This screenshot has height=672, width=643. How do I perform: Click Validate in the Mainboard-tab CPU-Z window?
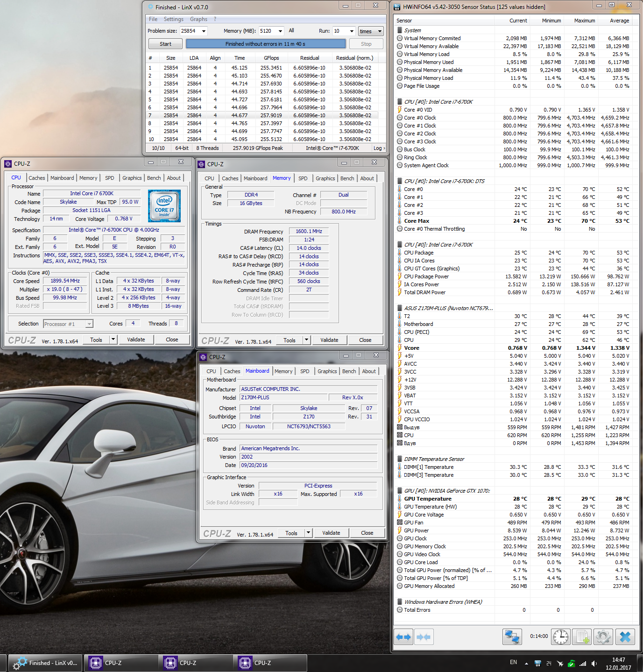click(331, 533)
